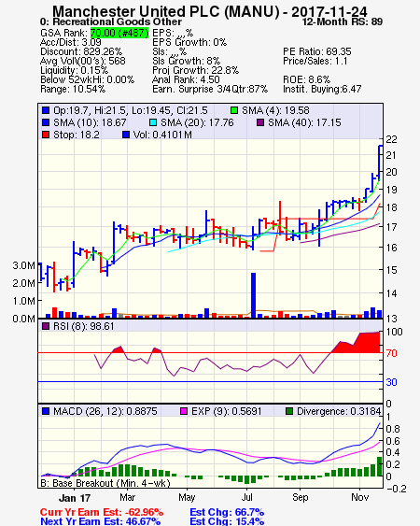This screenshot has width=420, height=526.
Task: Click the 'May' date axis label
Action: pyautogui.click(x=187, y=497)
